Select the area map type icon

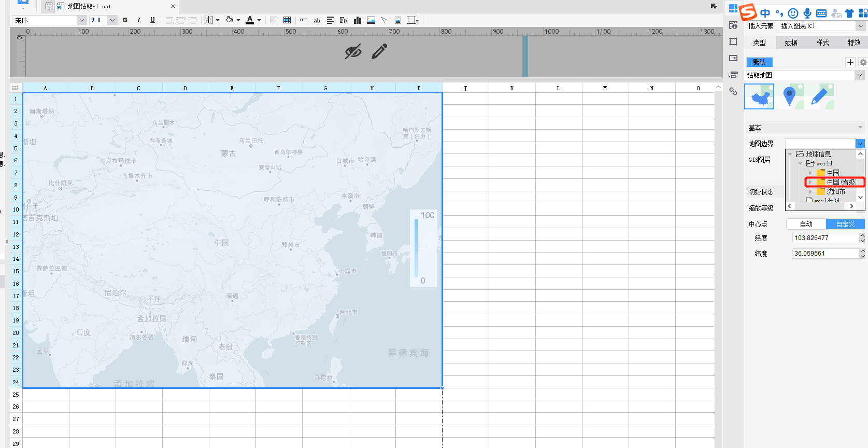coord(759,96)
